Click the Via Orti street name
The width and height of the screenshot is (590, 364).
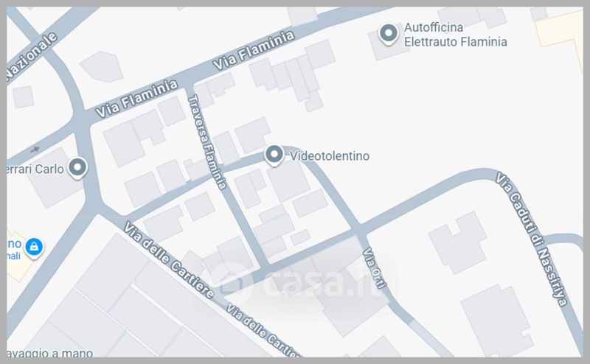click(375, 267)
